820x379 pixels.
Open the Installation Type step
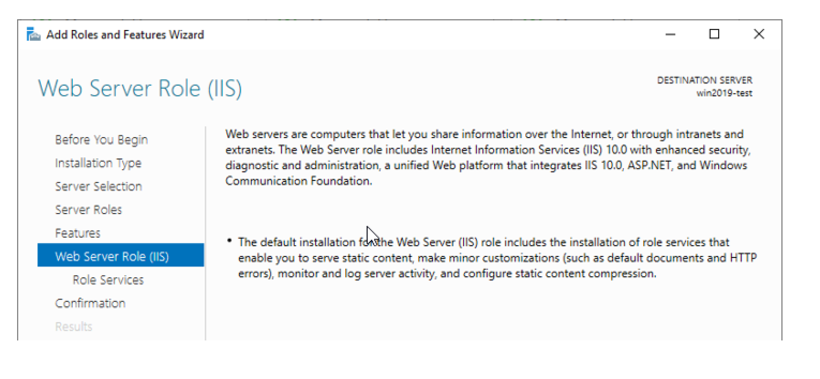click(x=98, y=163)
